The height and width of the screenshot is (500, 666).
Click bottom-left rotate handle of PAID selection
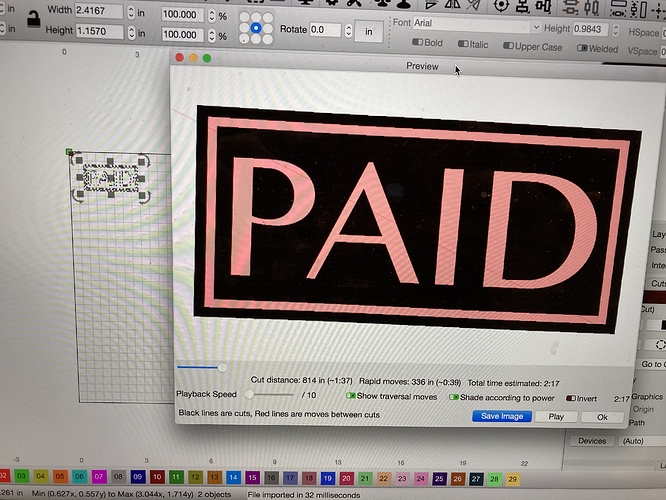78,196
